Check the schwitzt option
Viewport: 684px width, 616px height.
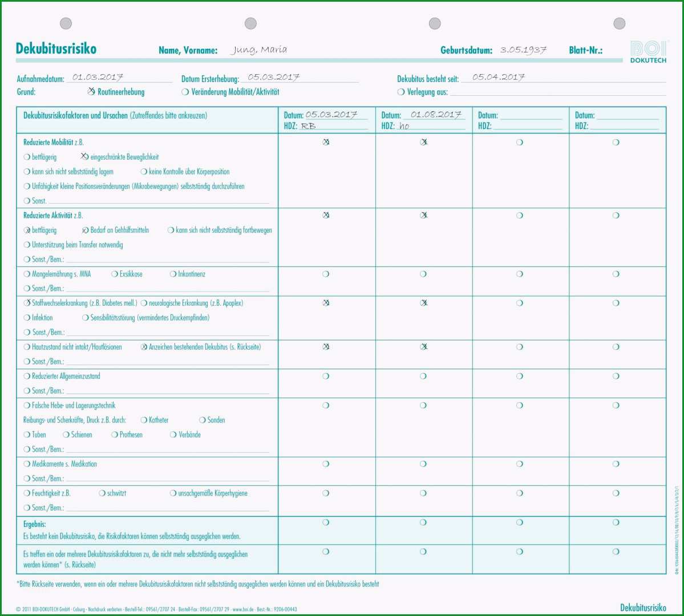[102, 493]
